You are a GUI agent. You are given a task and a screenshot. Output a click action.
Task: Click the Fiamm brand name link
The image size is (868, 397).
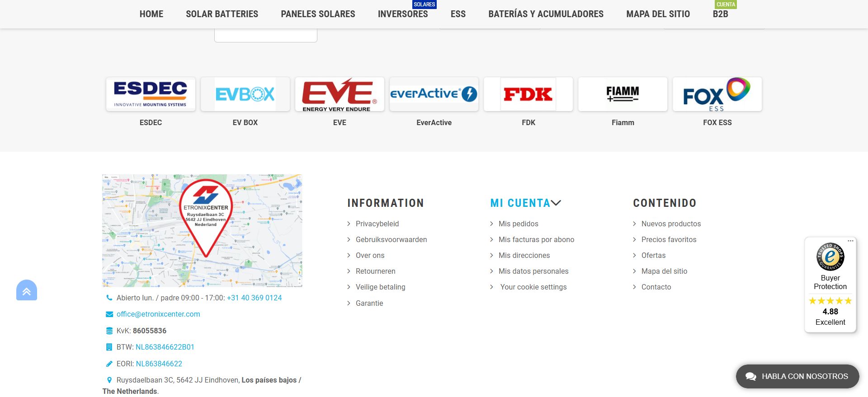point(623,123)
